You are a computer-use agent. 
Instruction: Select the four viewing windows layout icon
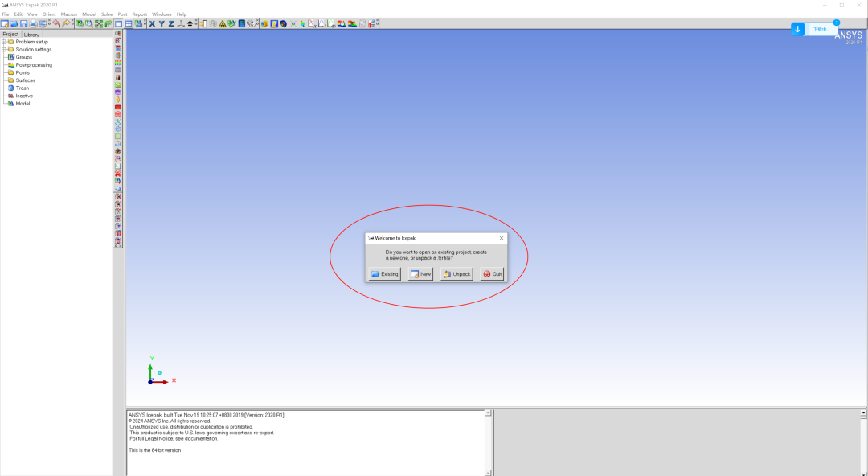(x=128, y=24)
